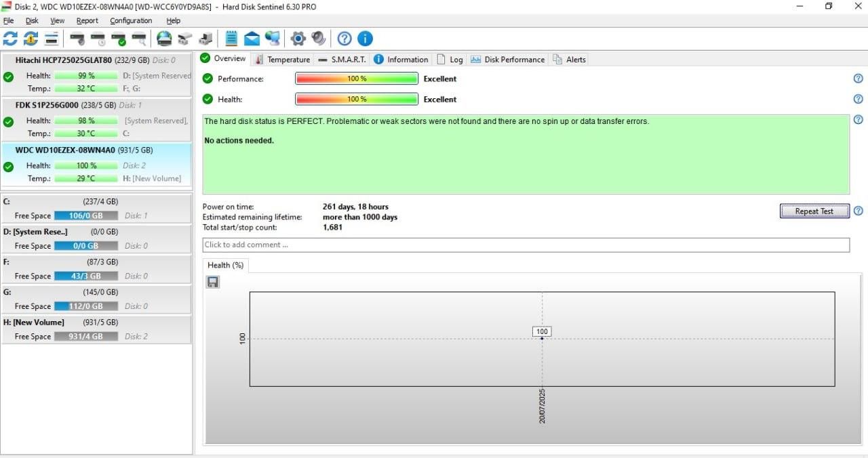Open the View menu
Screen dimensions: 868x458
pyautogui.click(x=57, y=20)
